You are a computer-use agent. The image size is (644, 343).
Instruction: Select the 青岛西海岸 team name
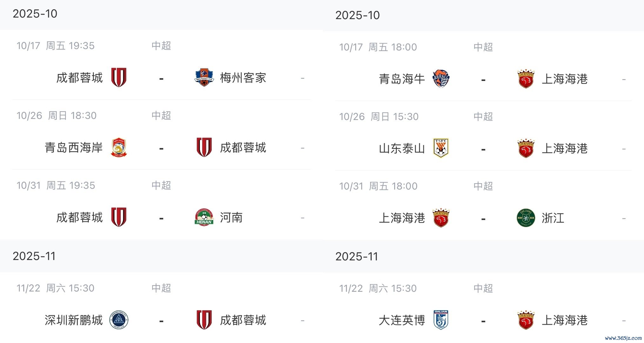tap(74, 148)
